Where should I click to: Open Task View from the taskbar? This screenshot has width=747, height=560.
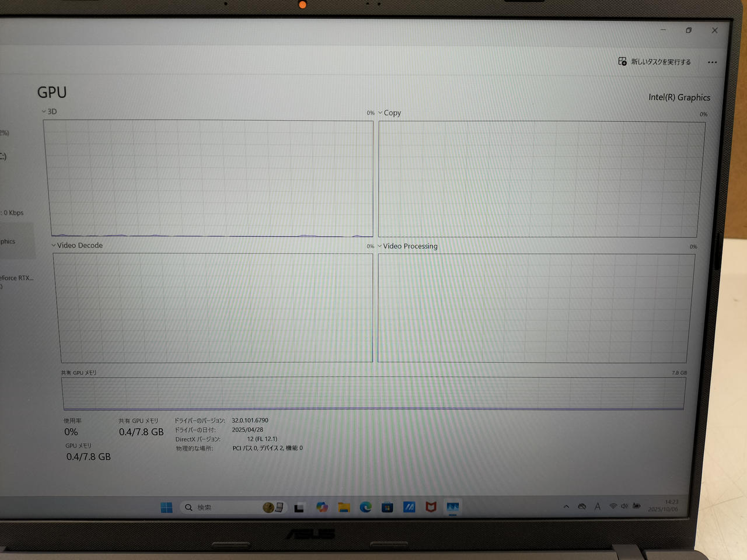tap(299, 508)
